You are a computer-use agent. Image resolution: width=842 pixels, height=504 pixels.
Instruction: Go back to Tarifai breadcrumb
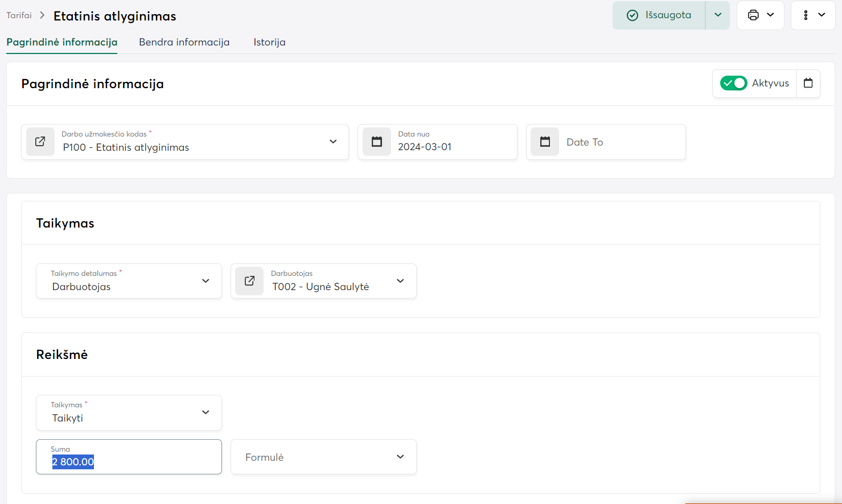tap(19, 15)
